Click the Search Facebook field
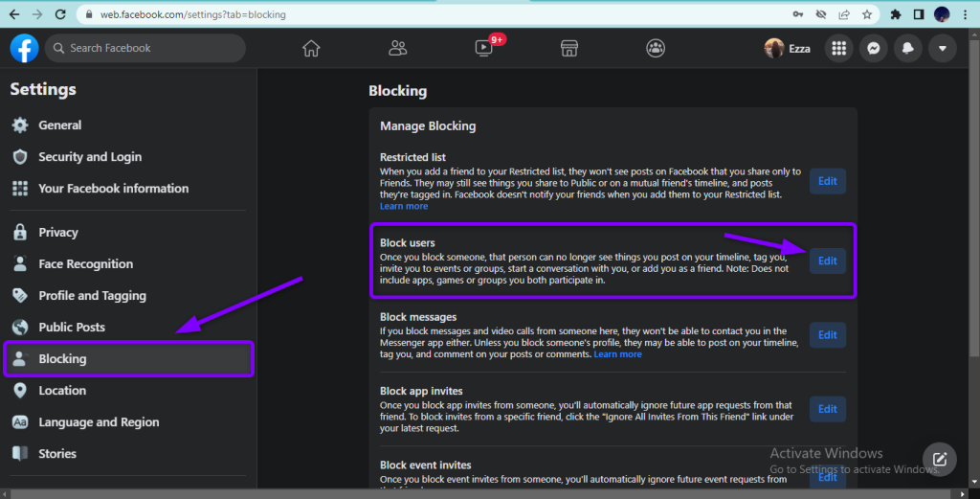 coord(145,48)
